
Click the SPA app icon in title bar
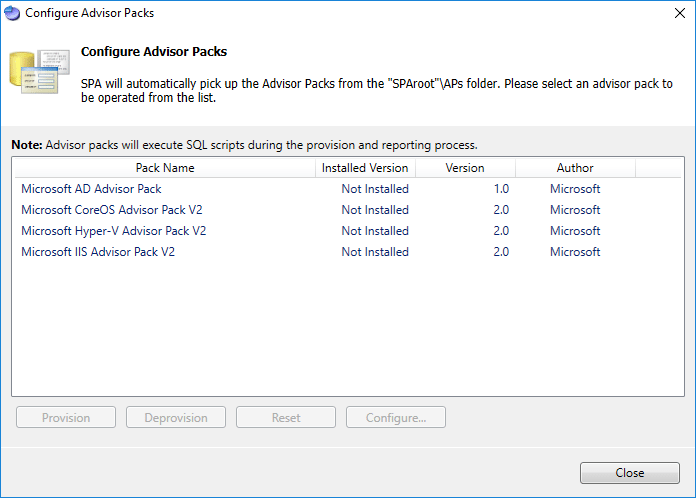coord(12,13)
